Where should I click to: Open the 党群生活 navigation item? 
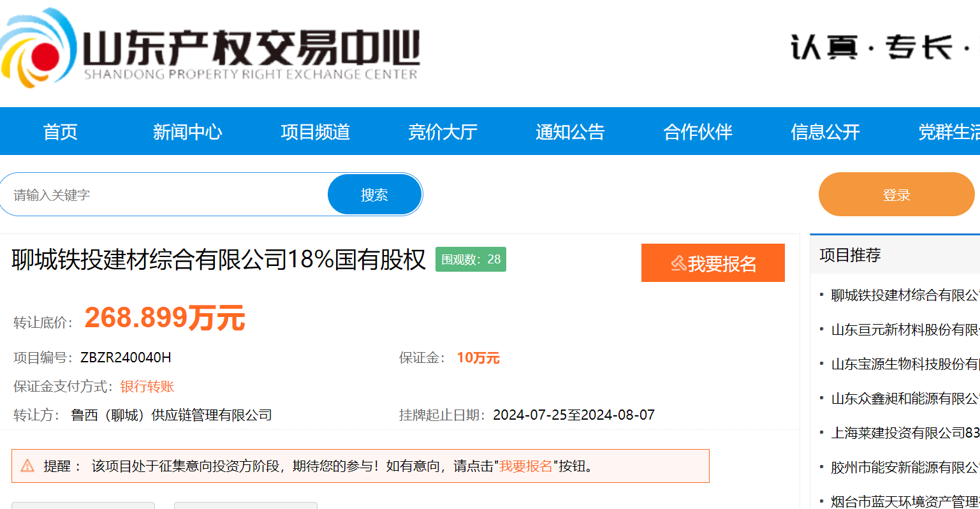(949, 131)
